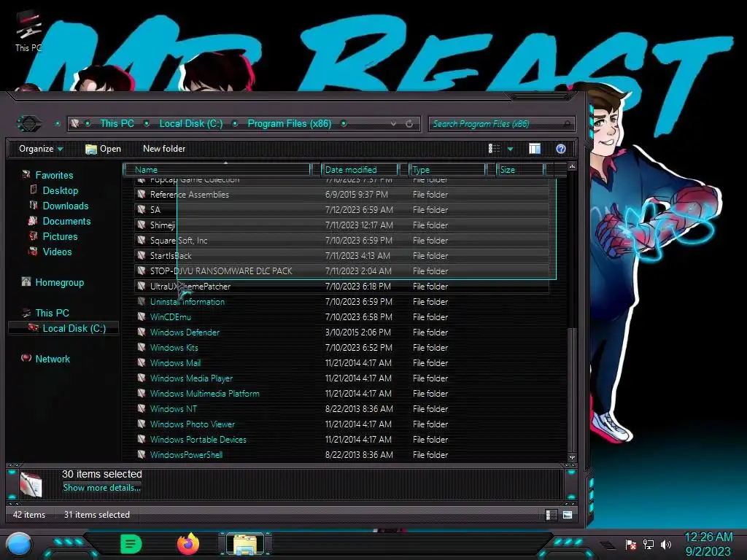Sort by the Type column header

pos(447,169)
